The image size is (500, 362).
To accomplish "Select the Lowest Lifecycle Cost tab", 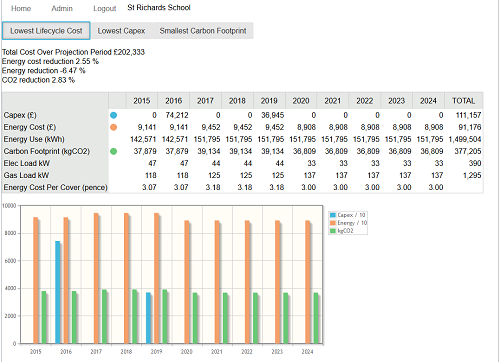I will pos(46,31).
